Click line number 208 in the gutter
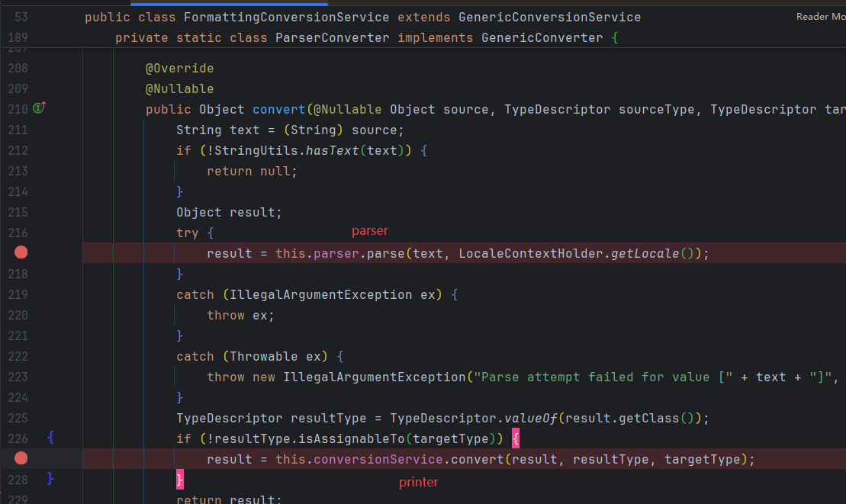 tap(18, 69)
